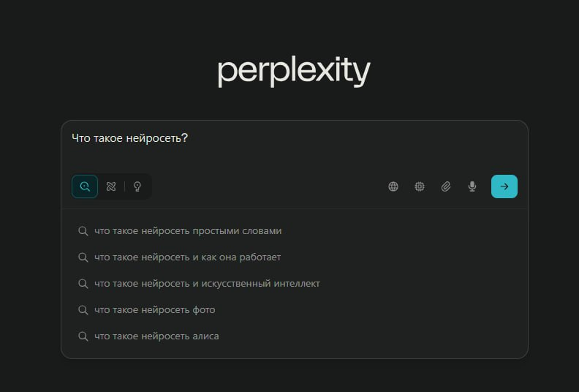Click magnifier icon beside "как она работает" suggestion

tap(83, 257)
